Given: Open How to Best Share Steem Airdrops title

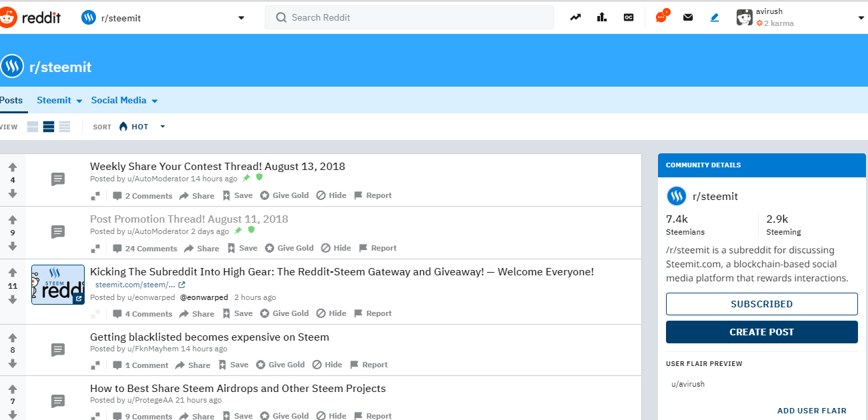Looking at the screenshot, I should [x=238, y=389].
